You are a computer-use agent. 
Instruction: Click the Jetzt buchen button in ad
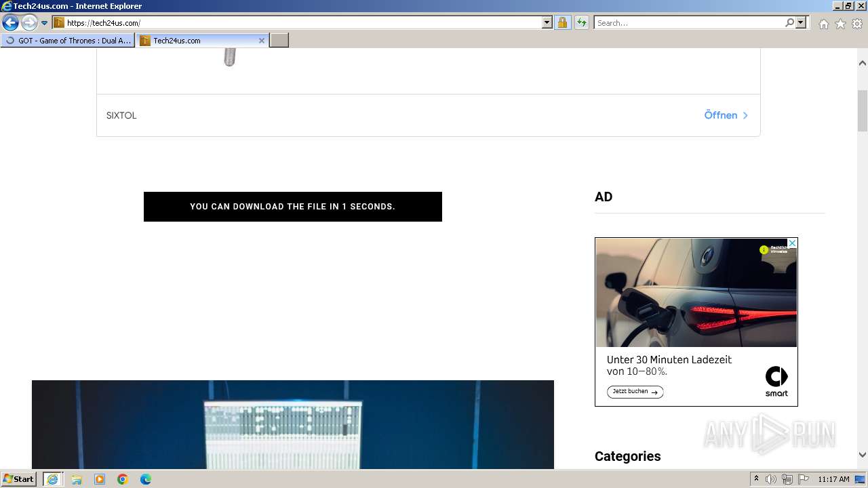click(635, 392)
